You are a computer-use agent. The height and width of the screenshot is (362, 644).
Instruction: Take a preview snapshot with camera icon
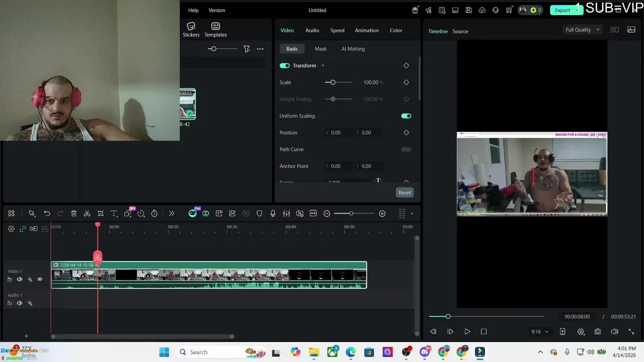pyautogui.click(x=598, y=332)
